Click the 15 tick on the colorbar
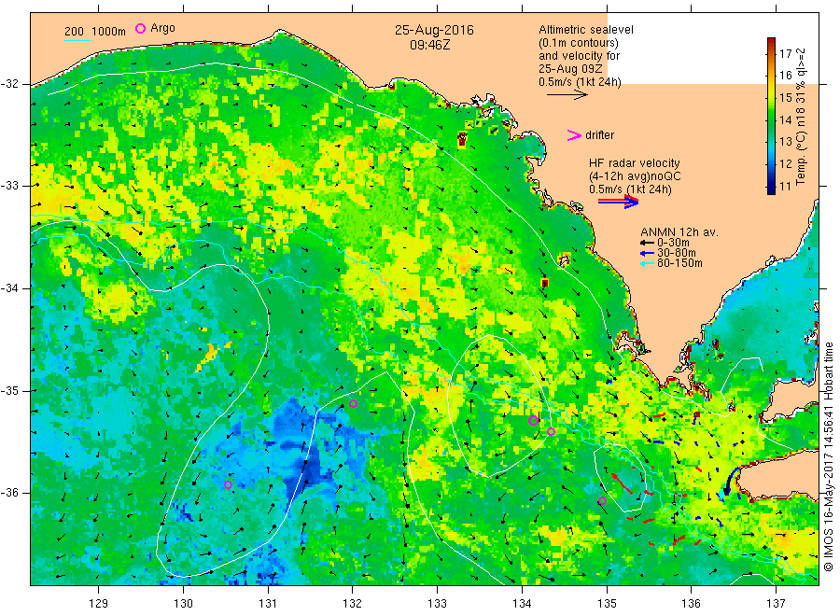The width and height of the screenshot is (840, 616). pos(785,97)
